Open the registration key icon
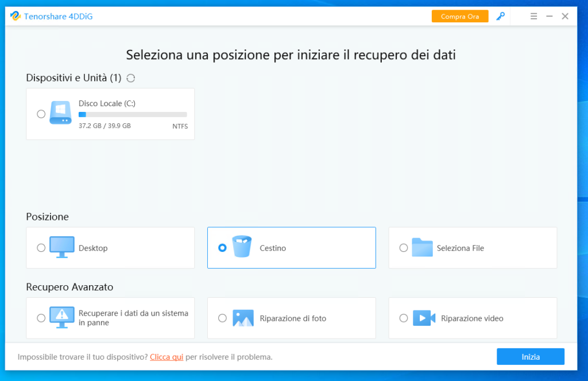 (x=500, y=17)
